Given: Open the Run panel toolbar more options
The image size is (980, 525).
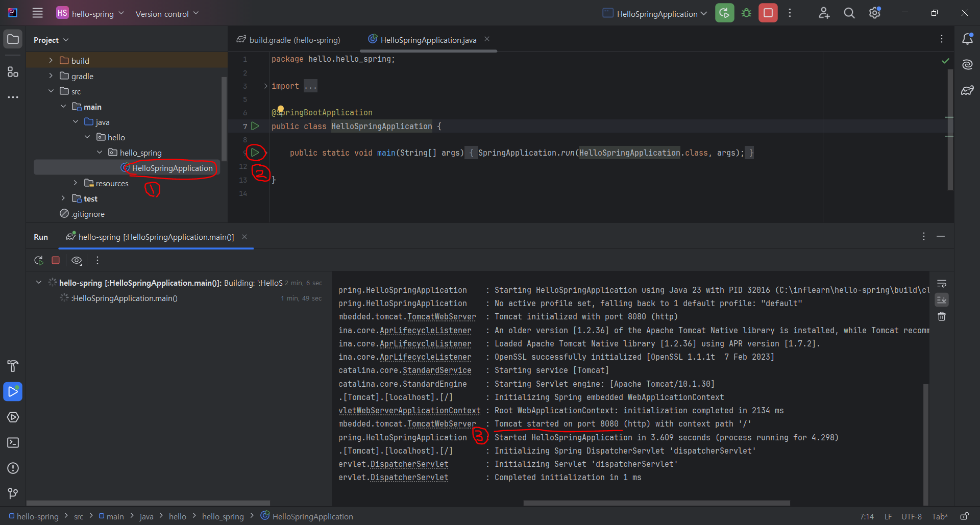Looking at the screenshot, I should click(x=97, y=260).
